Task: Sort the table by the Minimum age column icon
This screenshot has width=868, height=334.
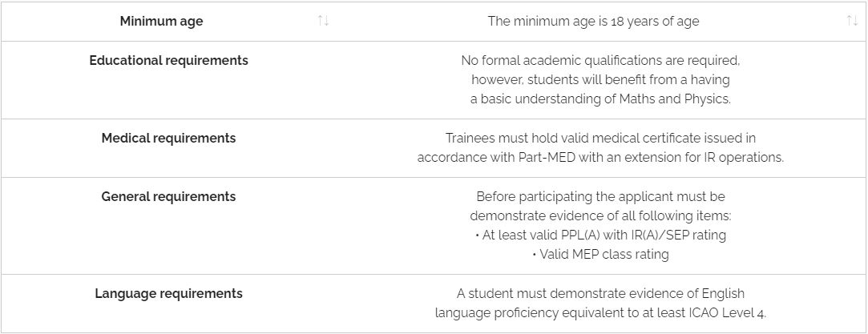Action: (323, 21)
